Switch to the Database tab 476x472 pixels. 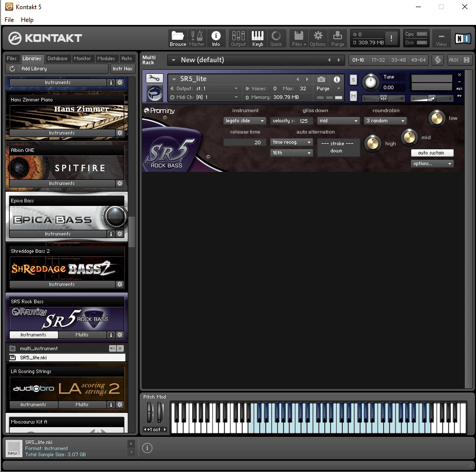point(58,58)
